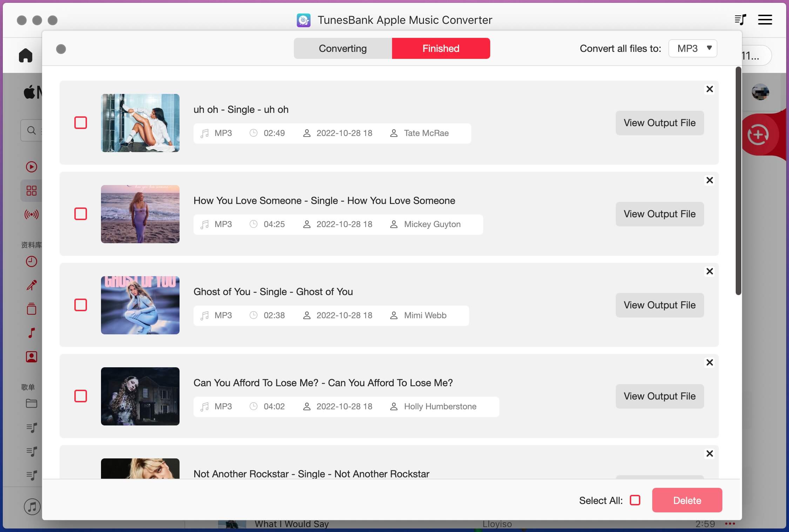Tick the checkbox for 'uh oh'
This screenshot has width=789, height=532.
click(81, 123)
